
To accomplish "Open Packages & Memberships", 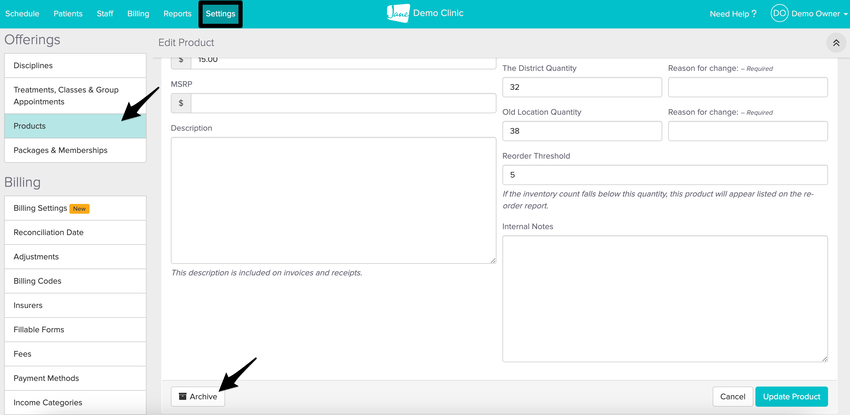I will point(75,151).
